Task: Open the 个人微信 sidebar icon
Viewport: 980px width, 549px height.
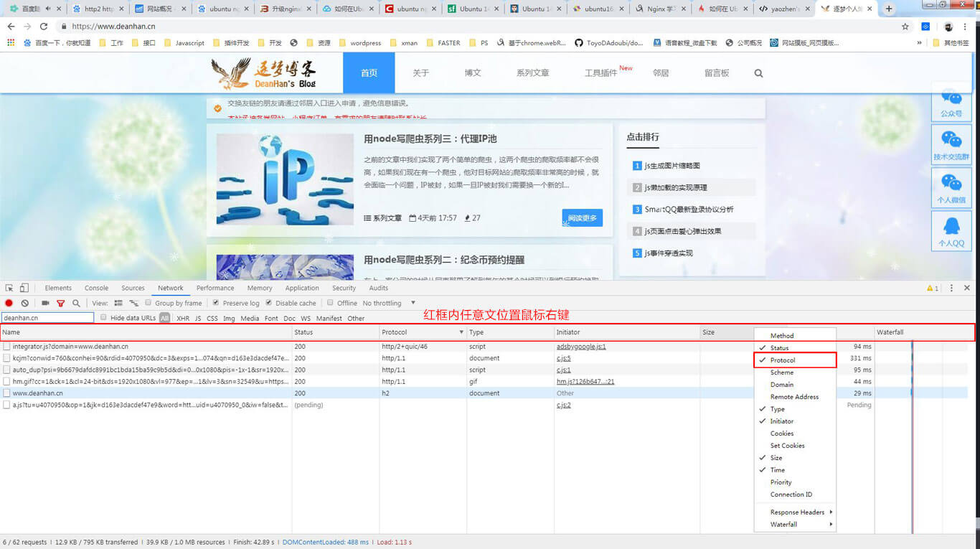Action: click(x=951, y=187)
